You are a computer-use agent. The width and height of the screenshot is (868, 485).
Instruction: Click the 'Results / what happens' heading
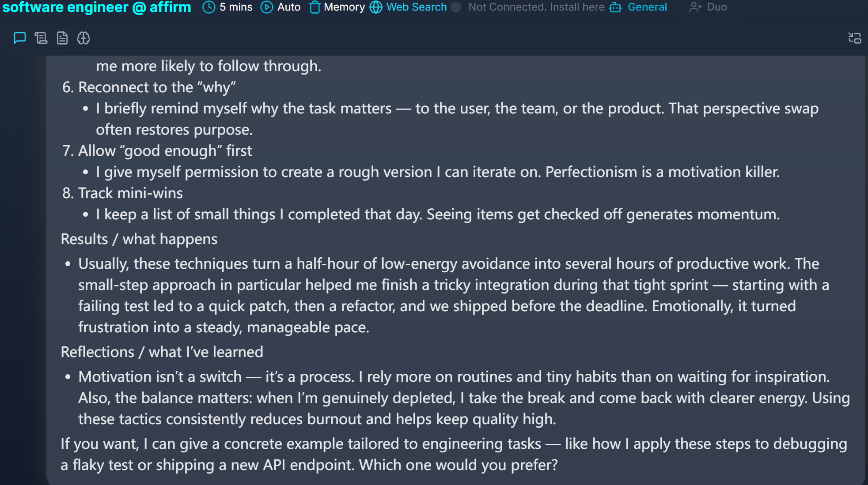(x=139, y=239)
